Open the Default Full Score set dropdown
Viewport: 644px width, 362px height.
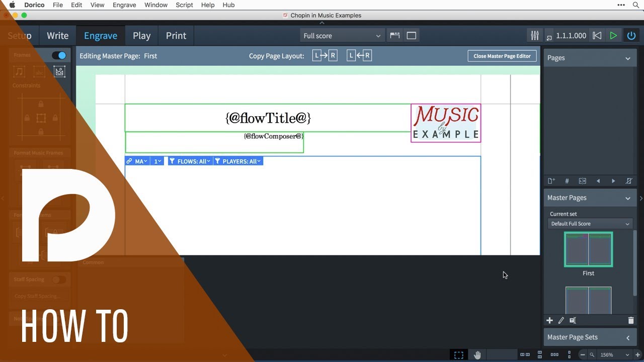[590, 224]
